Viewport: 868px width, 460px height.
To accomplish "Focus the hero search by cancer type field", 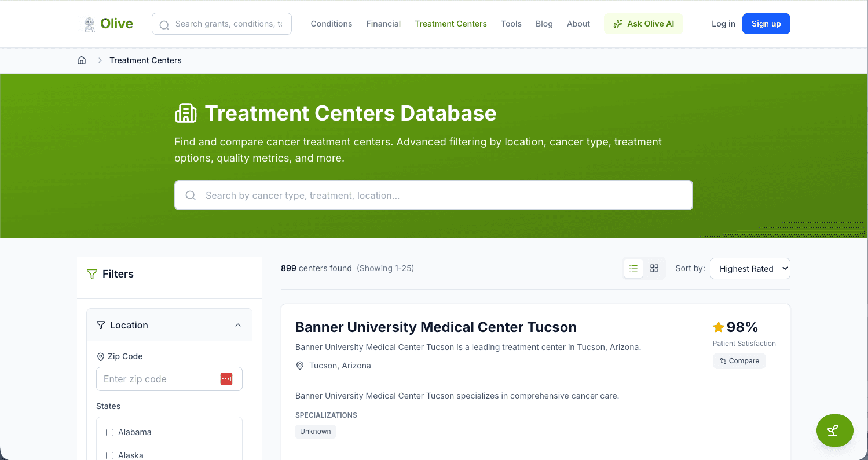I will point(434,195).
